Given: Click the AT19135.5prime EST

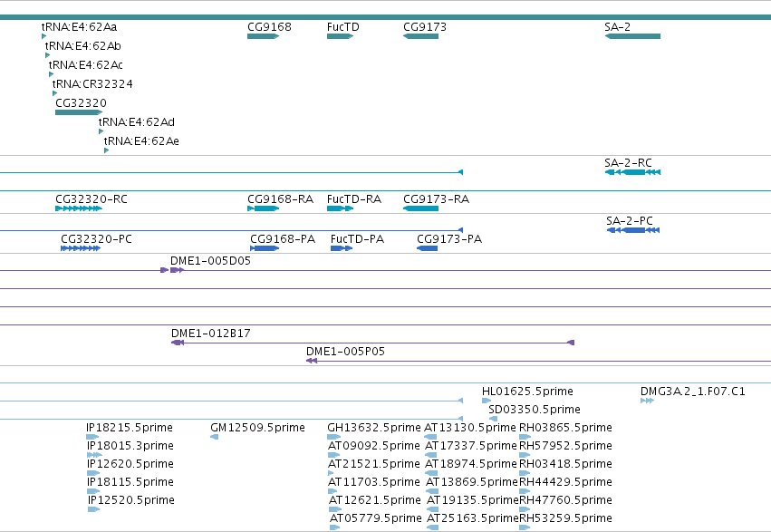Looking at the screenshot, I should click(x=433, y=509).
